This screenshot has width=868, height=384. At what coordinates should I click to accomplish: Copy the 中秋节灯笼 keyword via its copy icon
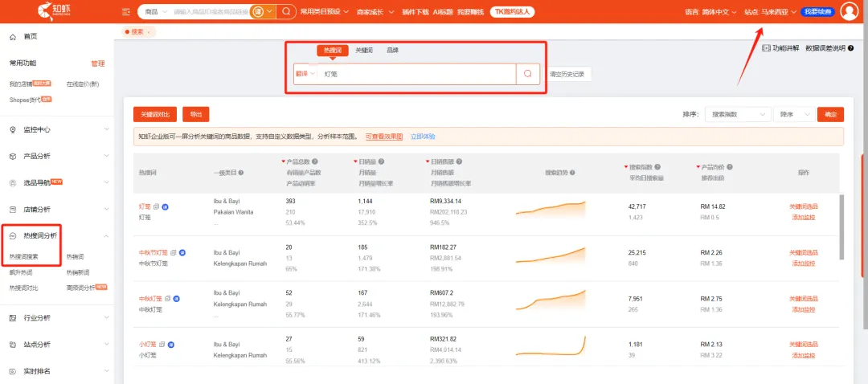tap(174, 252)
